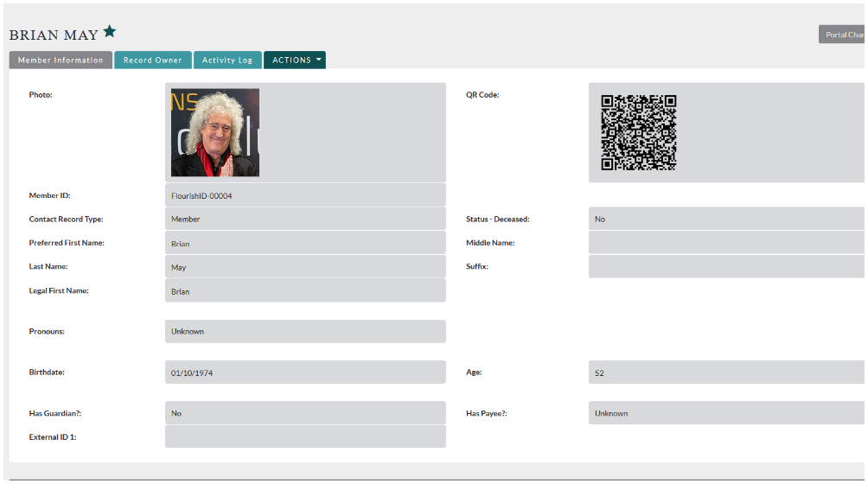The image size is (868, 484).
Task: Click the empty Middle Name field
Action: pos(728,243)
